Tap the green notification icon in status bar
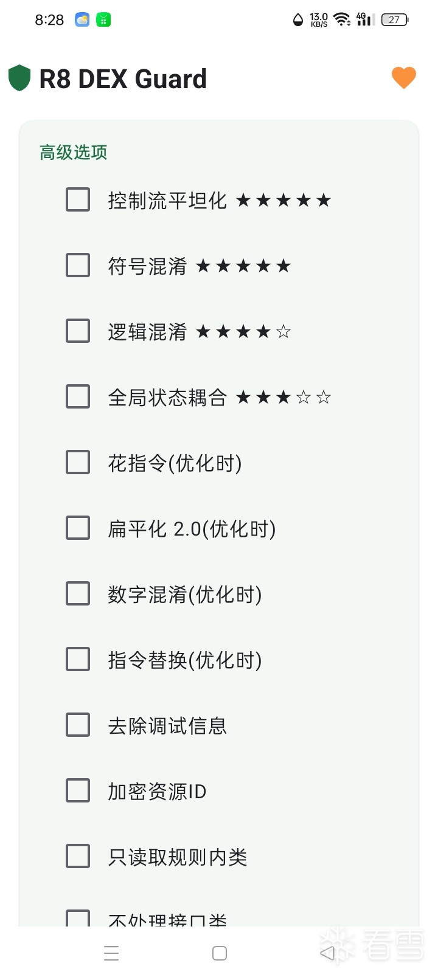Viewport: 438px width, 980px height. click(x=103, y=20)
